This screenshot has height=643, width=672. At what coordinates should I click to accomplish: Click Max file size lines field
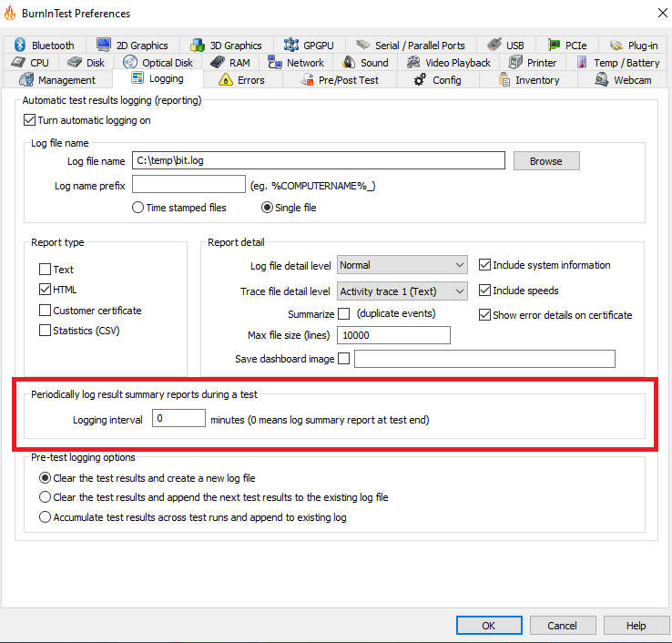tap(393, 335)
